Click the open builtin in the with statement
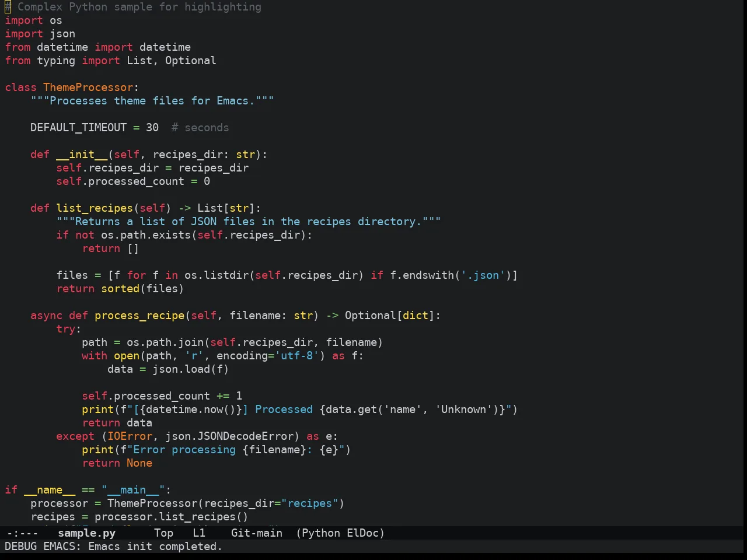Screen dimensions: 747x560 pyautogui.click(x=127, y=356)
